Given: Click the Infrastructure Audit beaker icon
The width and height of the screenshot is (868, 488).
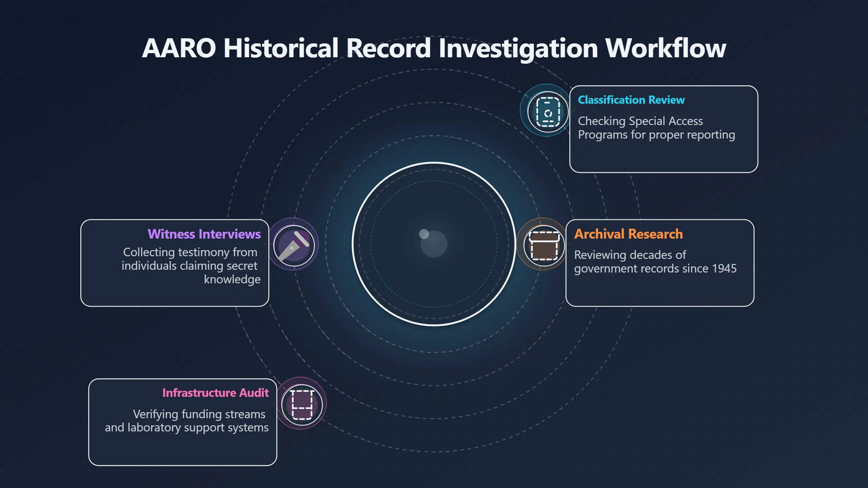Looking at the screenshot, I should click(x=302, y=405).
